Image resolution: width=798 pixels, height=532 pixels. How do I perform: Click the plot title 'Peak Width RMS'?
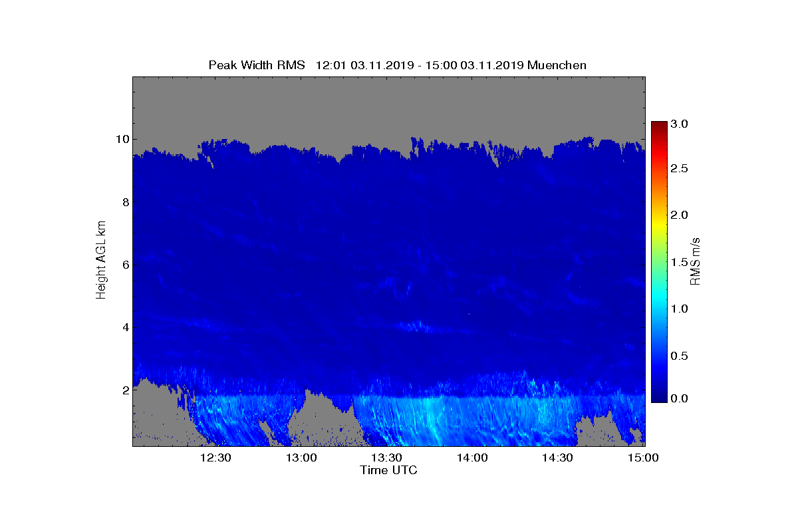[257, 65]
